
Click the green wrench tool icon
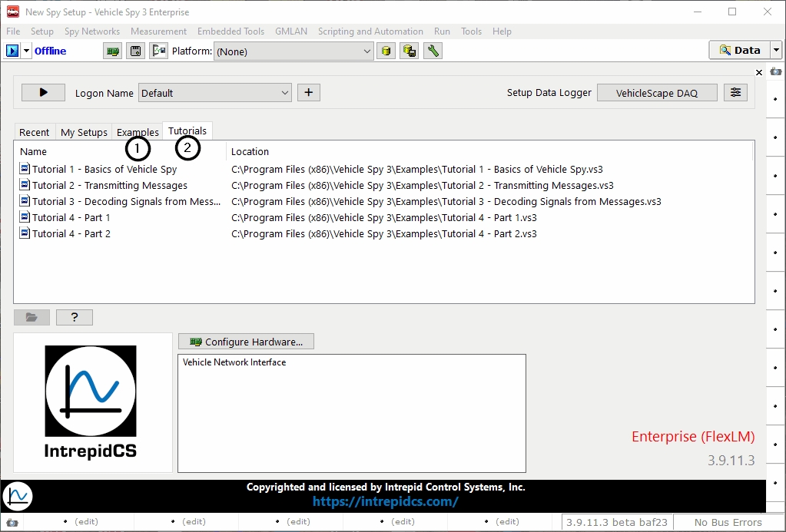(x=433, y=51)
